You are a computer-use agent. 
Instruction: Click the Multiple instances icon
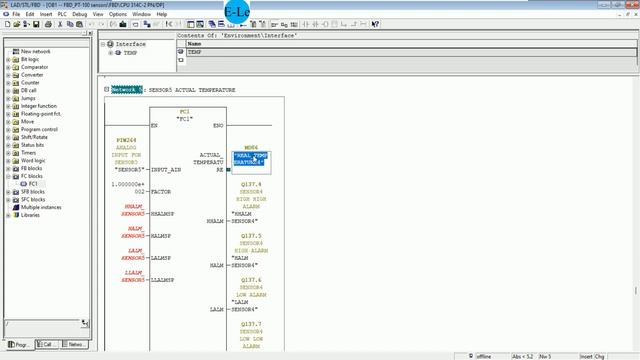16,207
